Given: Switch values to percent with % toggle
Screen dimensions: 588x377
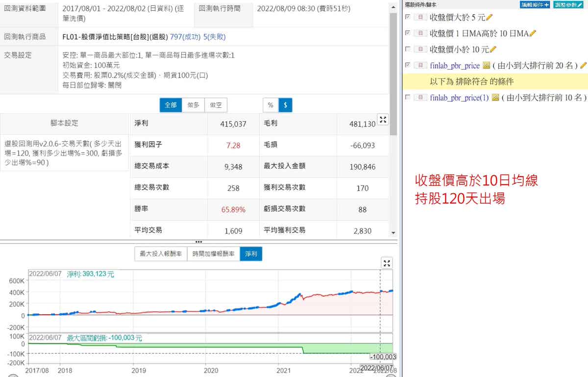Looking at the screenshot, I should 270,105.
